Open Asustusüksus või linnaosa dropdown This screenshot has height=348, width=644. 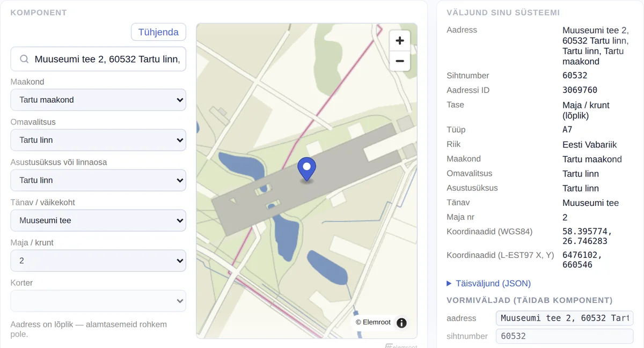[x=98, y=180]
